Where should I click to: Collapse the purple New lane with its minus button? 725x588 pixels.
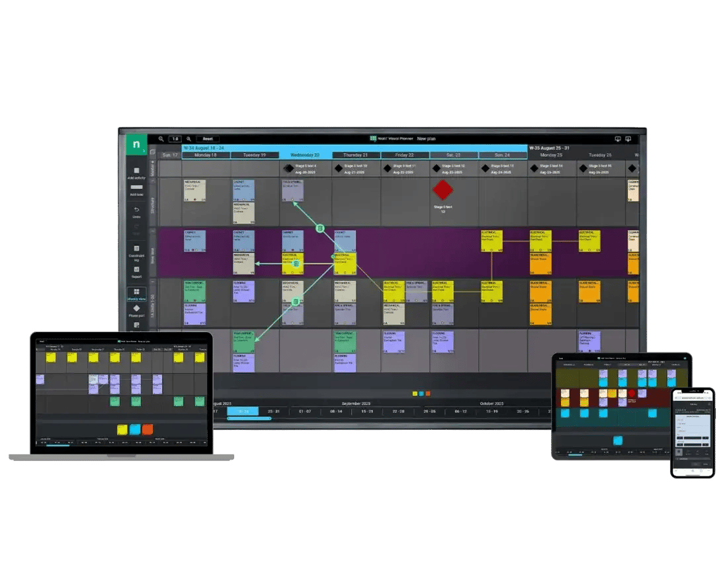click(x=153, y=231)
